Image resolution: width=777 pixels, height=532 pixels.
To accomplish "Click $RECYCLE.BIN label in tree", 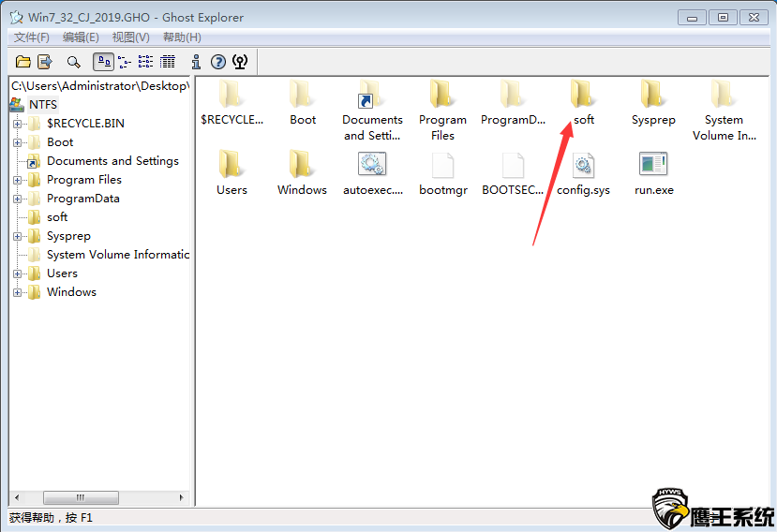I will pyautogui.click(x=85, y=124).
